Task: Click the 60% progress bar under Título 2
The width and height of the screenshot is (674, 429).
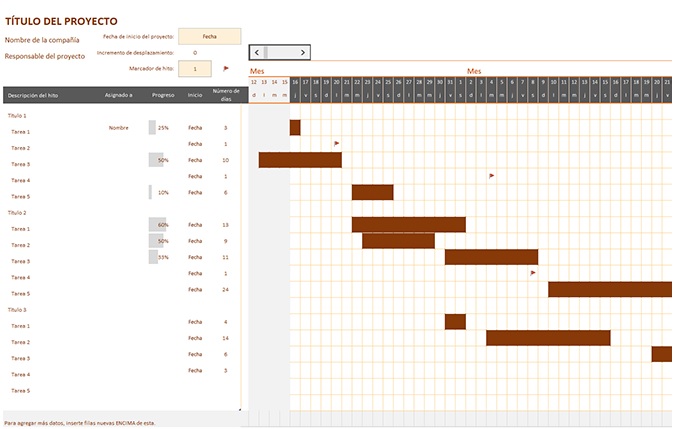Action: (157, 225)
